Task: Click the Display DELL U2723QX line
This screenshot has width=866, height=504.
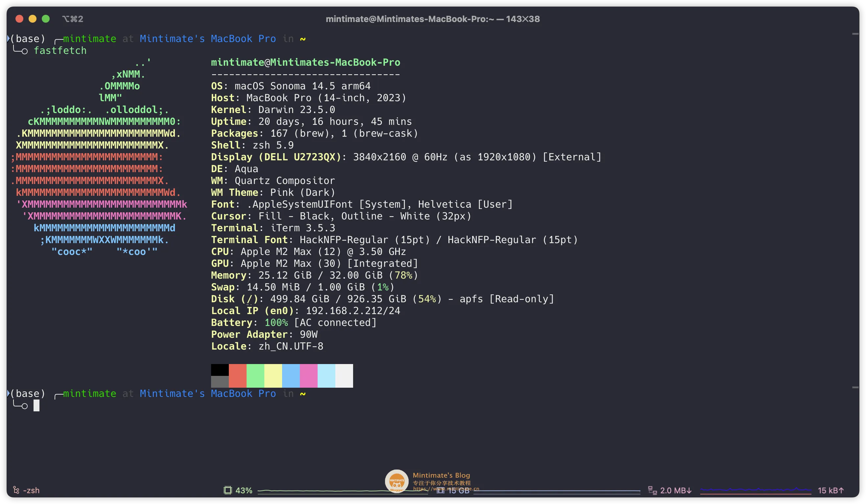Action: (406, 157)
